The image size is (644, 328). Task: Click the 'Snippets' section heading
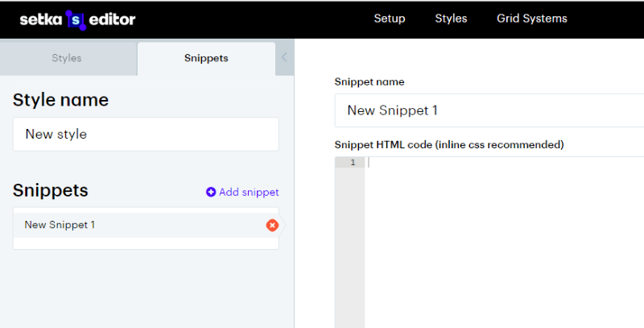pyautogui.click(x=50, y=190)
